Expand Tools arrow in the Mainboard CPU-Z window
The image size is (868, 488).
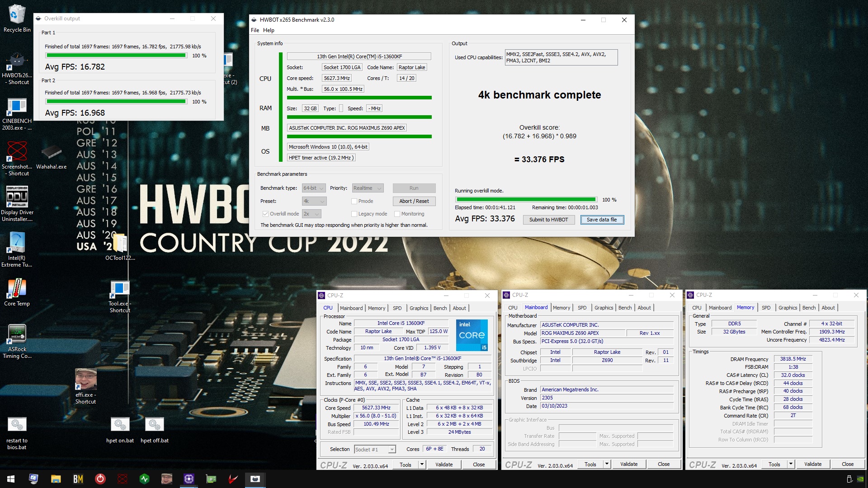[x=607, y=464]
